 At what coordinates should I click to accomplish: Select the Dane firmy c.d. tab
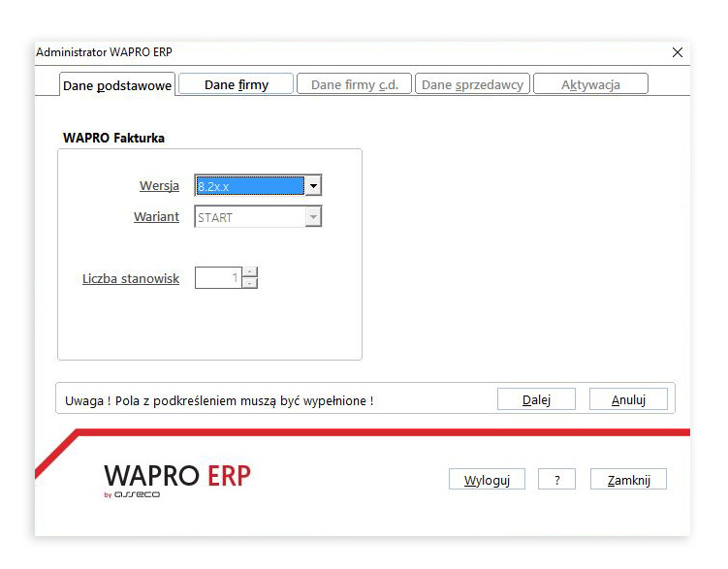(354, 84)
